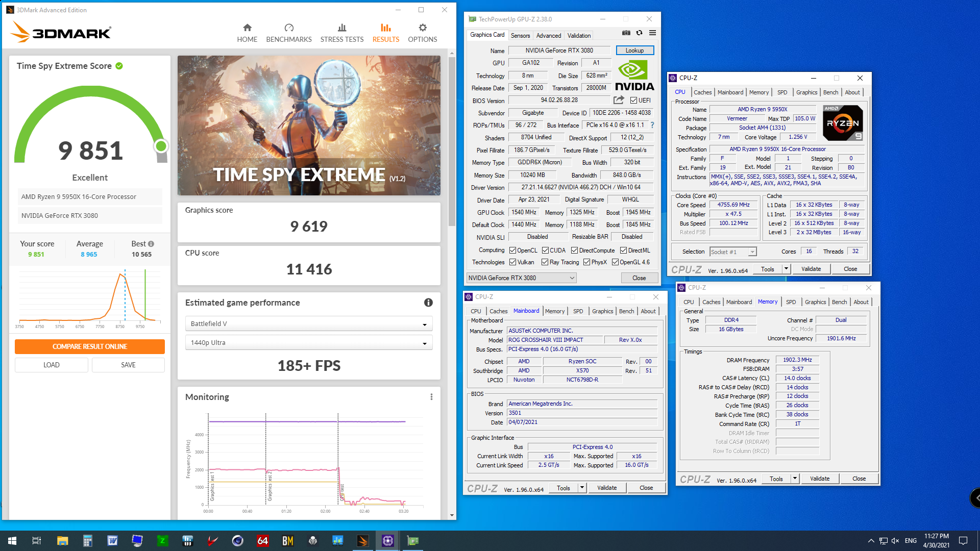Click the info icon next to Best score
Screen dimensions: 980x551
[x=151, y=244]
